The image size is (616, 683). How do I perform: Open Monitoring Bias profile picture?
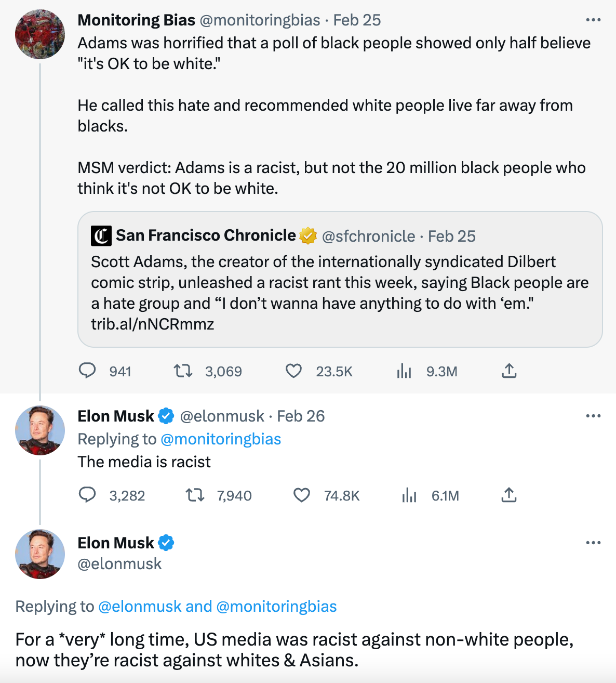point(40,34)
